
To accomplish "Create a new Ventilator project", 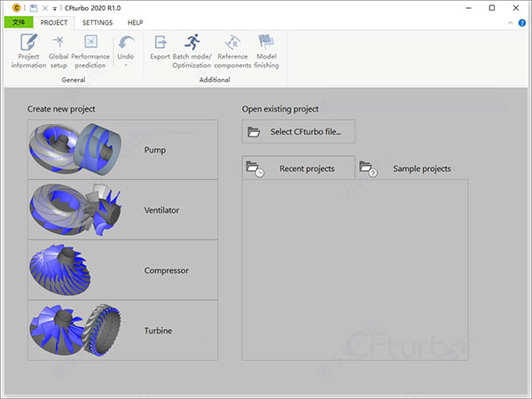I will coord(122,210).
